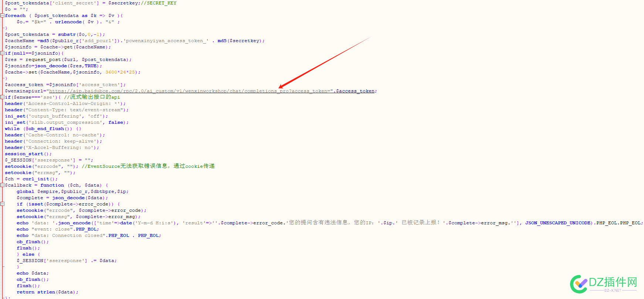Click the substr($o,0,-1) line
644x299 pixels.
point(55,34)
